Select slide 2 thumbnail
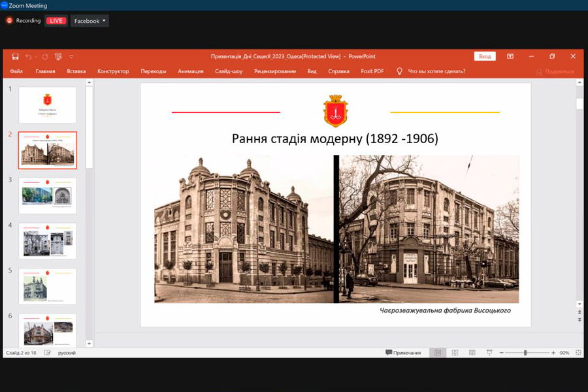This screenshot has height=392, width=588. [48, 150]
